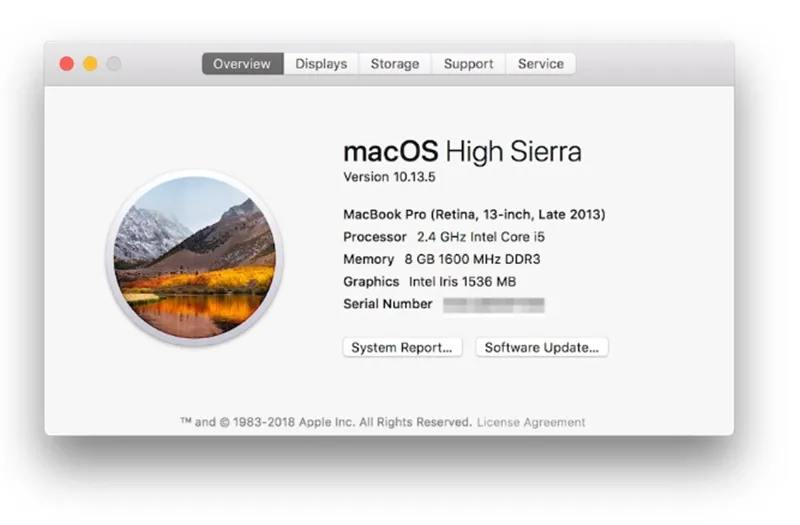
Task: Click the Graphics label
Action: 371,282
